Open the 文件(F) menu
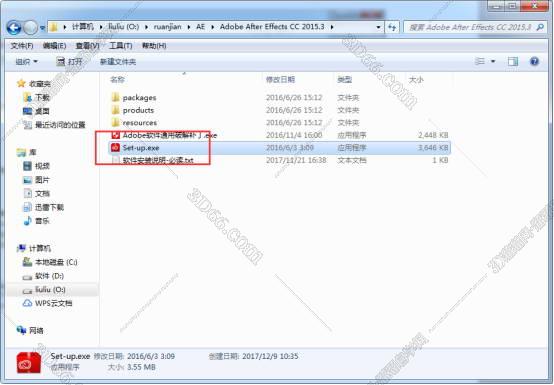Screen dimensions: 554x385 (x=22, y=46)
